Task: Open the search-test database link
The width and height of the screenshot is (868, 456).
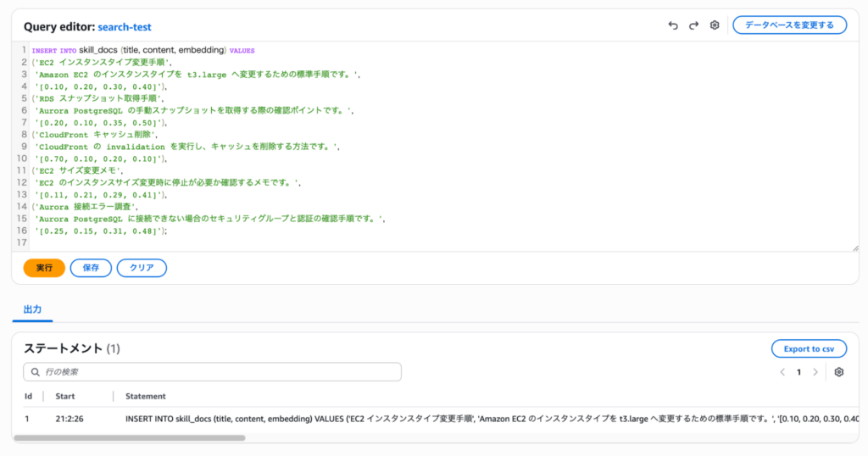Action: (x=125, y=27)
